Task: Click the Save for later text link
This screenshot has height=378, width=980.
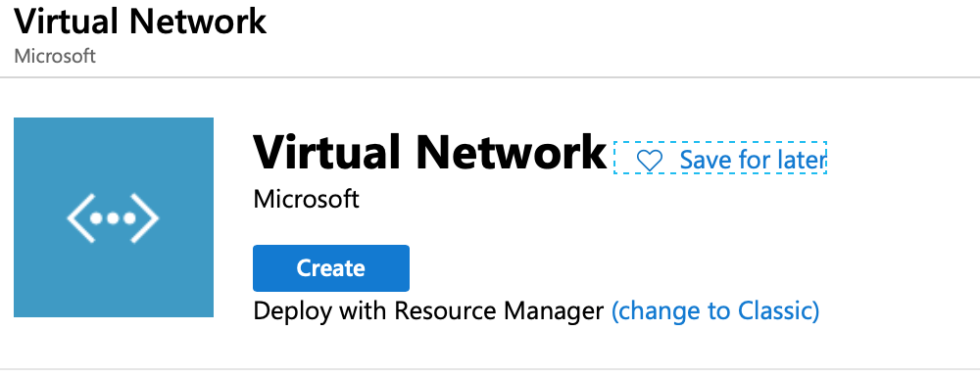Action: click(x=753, y=161)
